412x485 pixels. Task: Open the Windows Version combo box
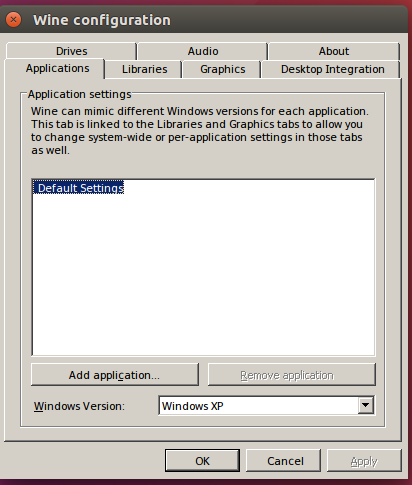point(267,406)
